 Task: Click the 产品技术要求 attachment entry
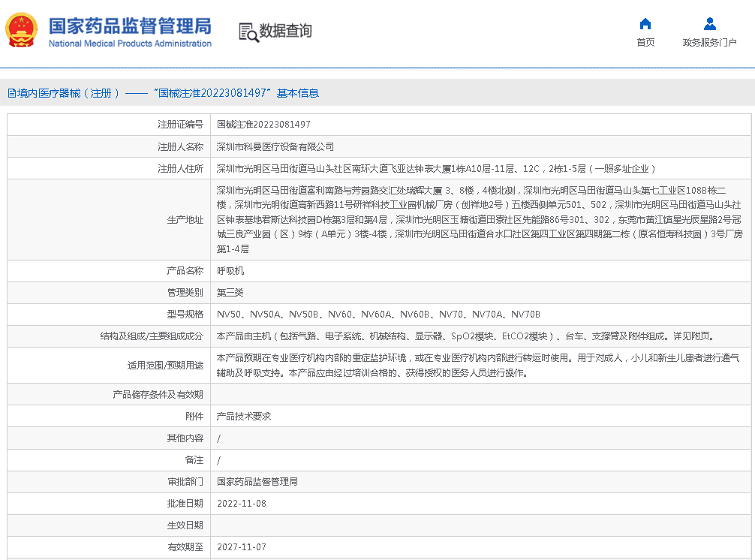pos(244,416)
